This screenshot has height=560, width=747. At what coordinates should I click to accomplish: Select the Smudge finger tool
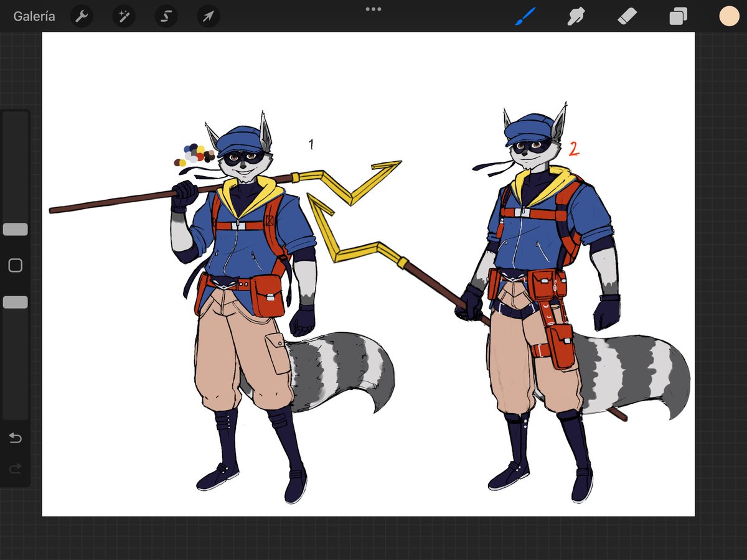click(x=576, y=16)
